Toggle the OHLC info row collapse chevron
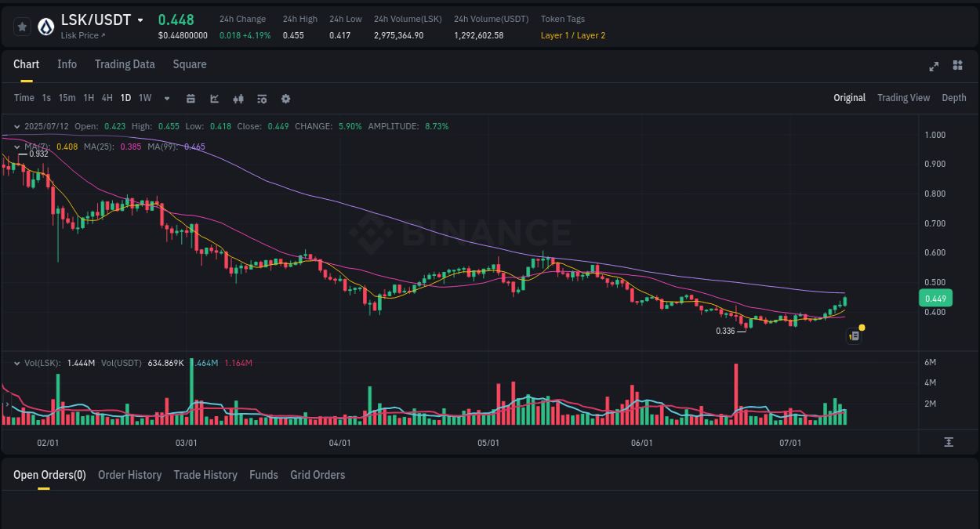The width and height of the screenshot is (980, 529). coord(16,125)
